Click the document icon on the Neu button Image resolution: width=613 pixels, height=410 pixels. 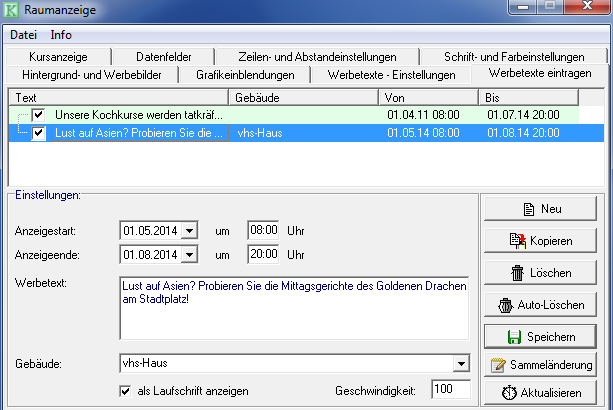(x=529, y=209)
